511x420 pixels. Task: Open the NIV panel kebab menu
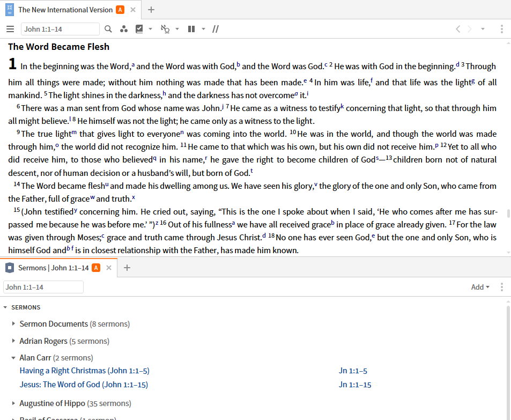coord(501,29)
